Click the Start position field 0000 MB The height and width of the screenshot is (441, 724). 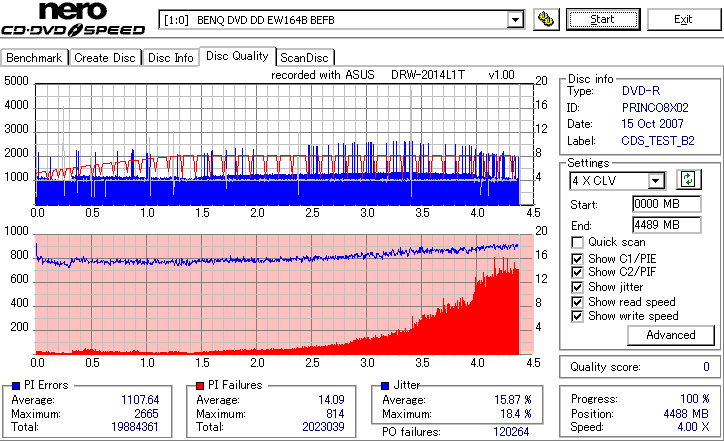pyautogui.click(x=666, y=204)
